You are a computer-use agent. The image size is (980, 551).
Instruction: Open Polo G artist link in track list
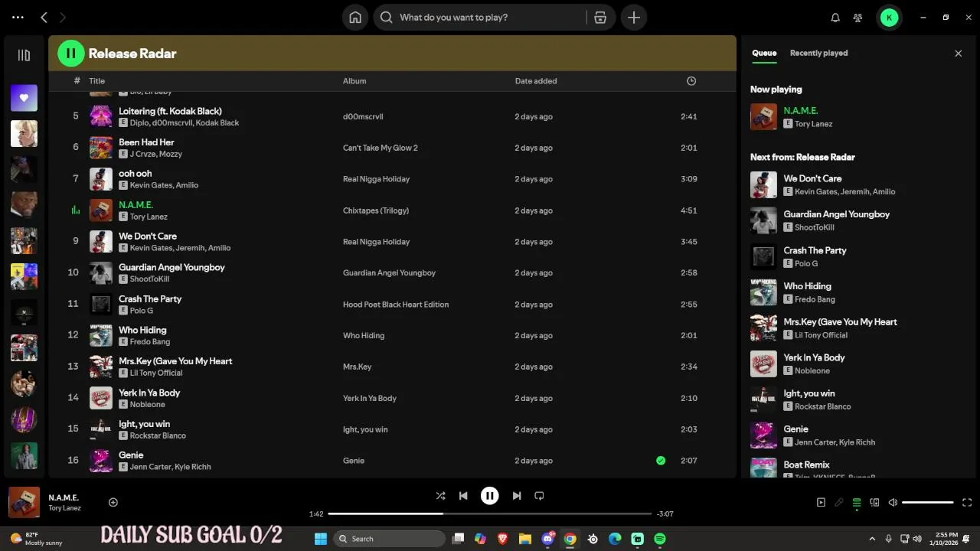[x=142, y=311]
